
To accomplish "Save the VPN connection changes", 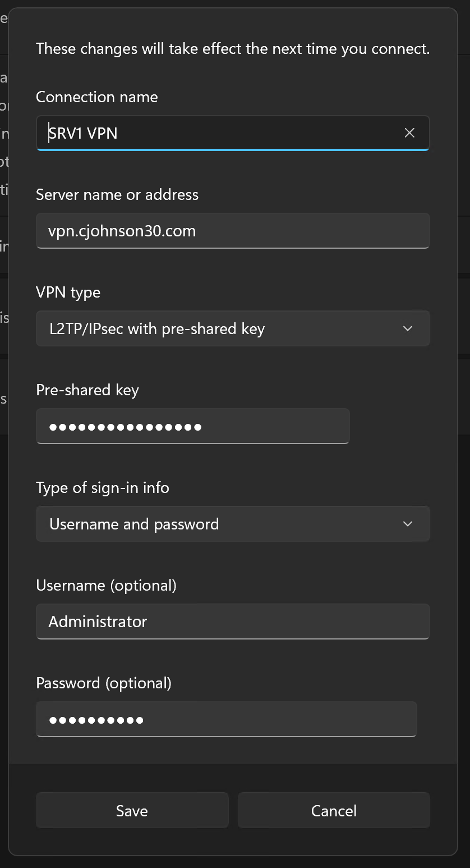I will pyautogui.click(x=132, y=810).
